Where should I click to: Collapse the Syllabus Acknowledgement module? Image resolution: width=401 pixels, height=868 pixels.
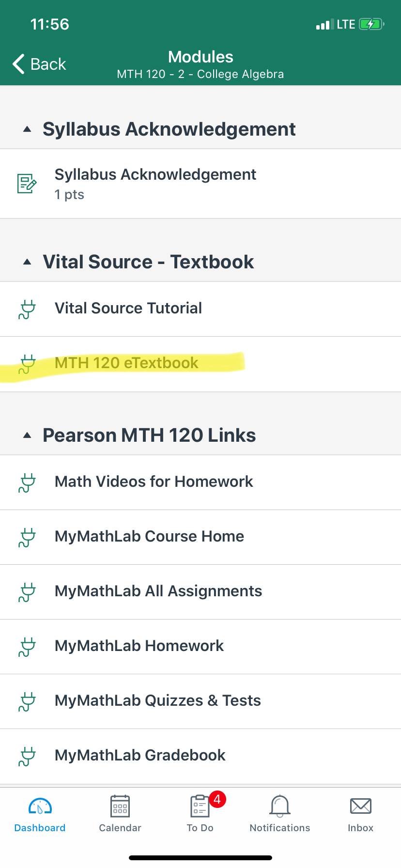tap(27, 129)
